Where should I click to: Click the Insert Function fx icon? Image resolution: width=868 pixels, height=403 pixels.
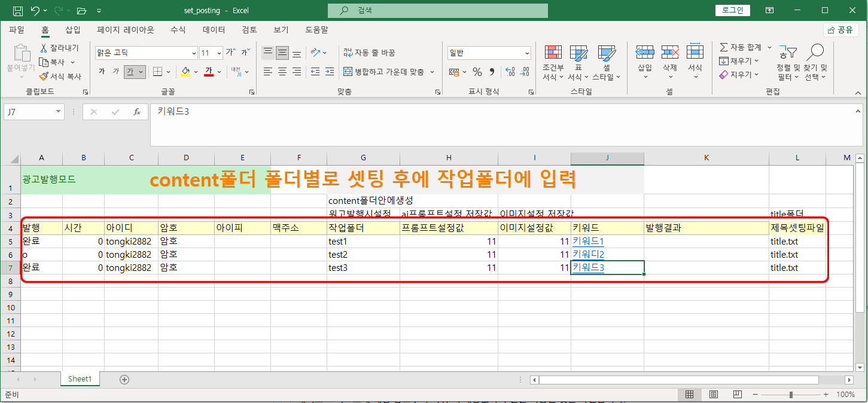[x=136, y=112]
